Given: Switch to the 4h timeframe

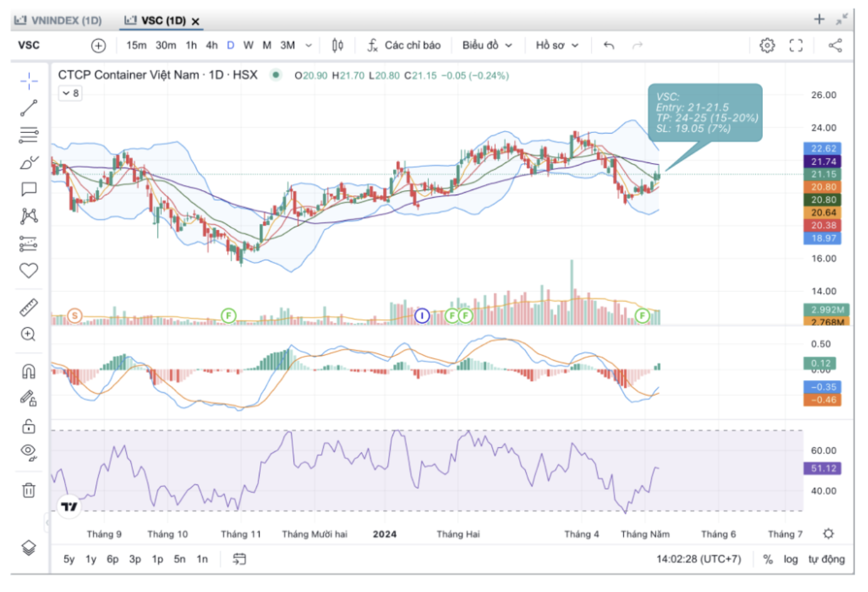Looking at the screenshot, I should click(212, 45).
